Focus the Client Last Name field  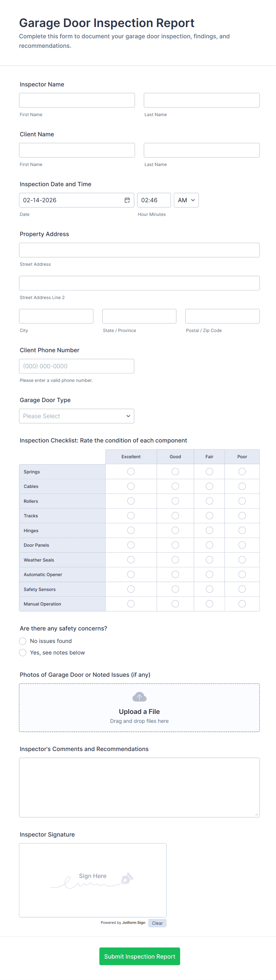pos(202,150)
